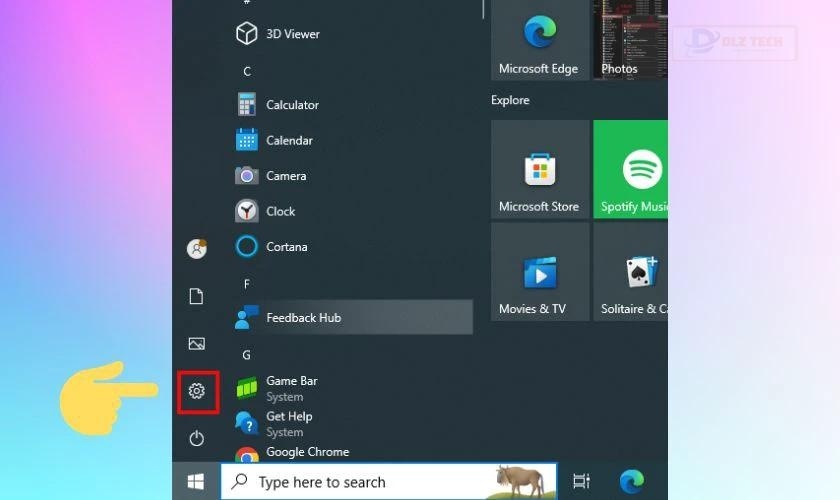Open the Pictures folder icon

point(197,344)
